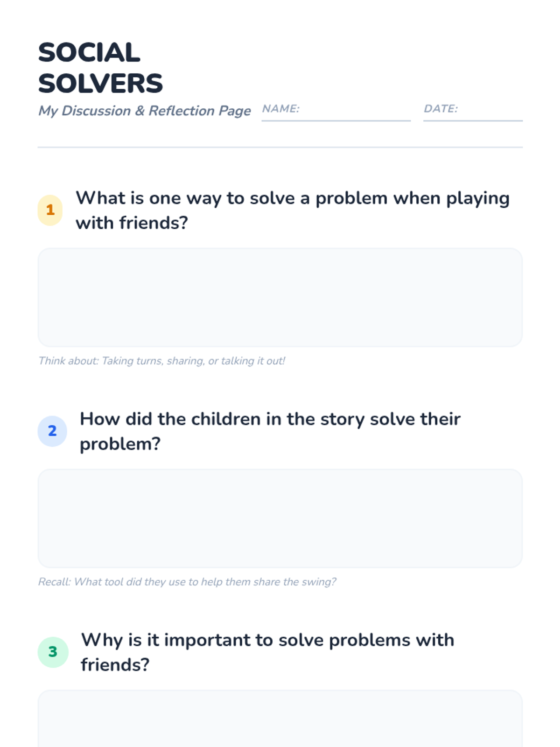The height and width of the screenshot is (747, 560).
Task: Click the green number 3 badge
Action: point(53,652)
